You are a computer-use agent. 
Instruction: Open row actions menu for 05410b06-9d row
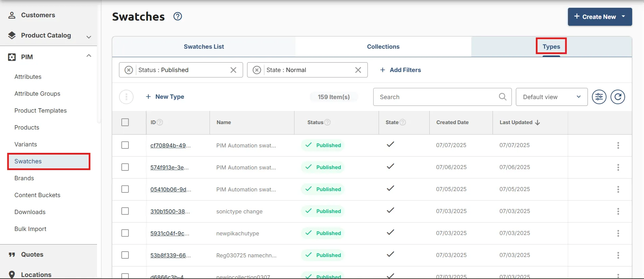tap(618, 189)
